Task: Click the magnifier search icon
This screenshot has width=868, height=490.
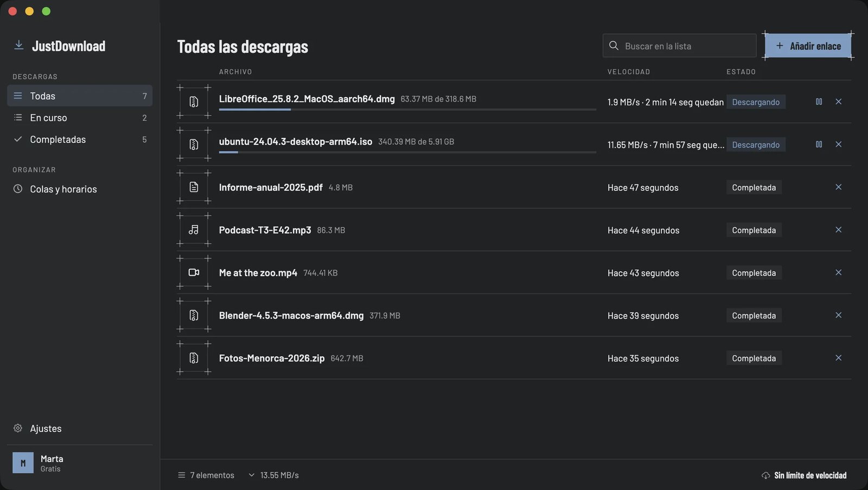Action: coord(614,46)
